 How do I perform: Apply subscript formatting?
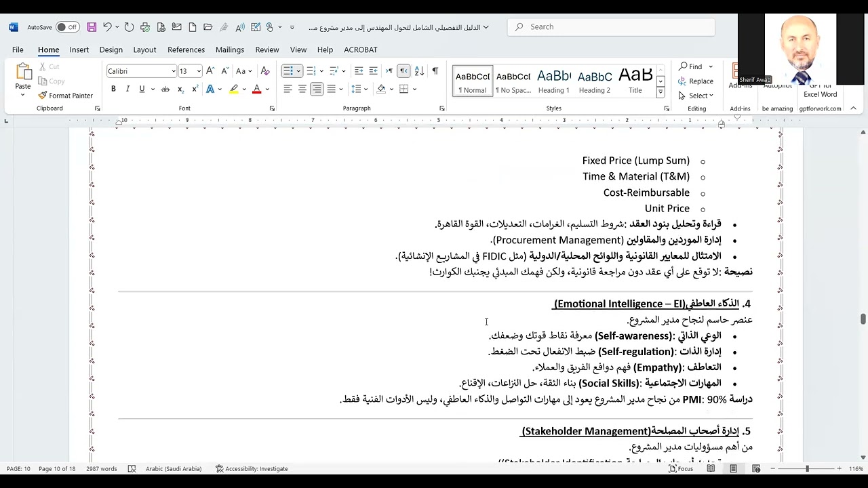coord(180,89)
